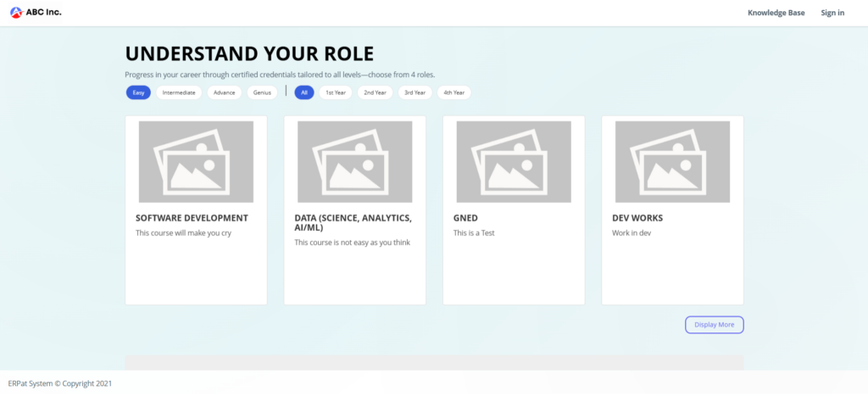Click the Dev Works thumbnail image
The height and width of the screenshot is (397, 868).
pos(672,162)
